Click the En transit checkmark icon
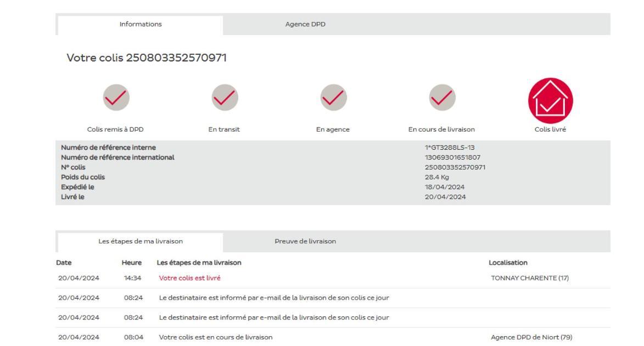This screenshot has height=346, width=644. pos(225,98)
